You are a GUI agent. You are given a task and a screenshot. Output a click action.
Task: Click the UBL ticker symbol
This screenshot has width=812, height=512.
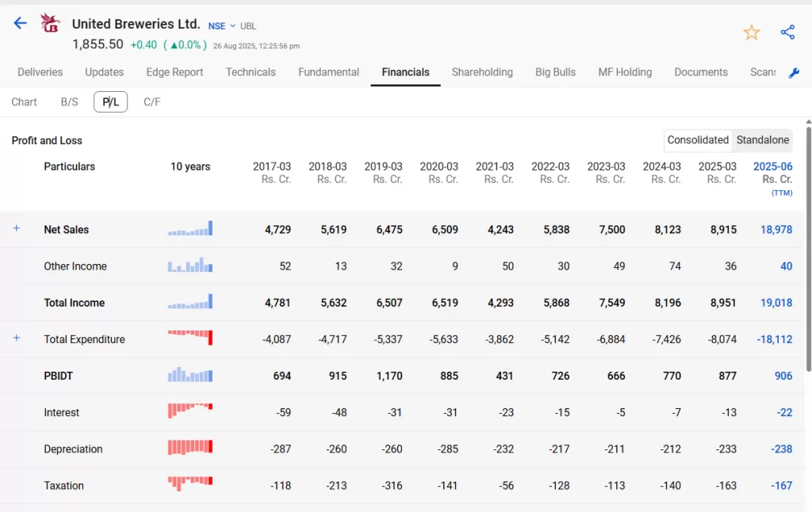tap(248, 26)
